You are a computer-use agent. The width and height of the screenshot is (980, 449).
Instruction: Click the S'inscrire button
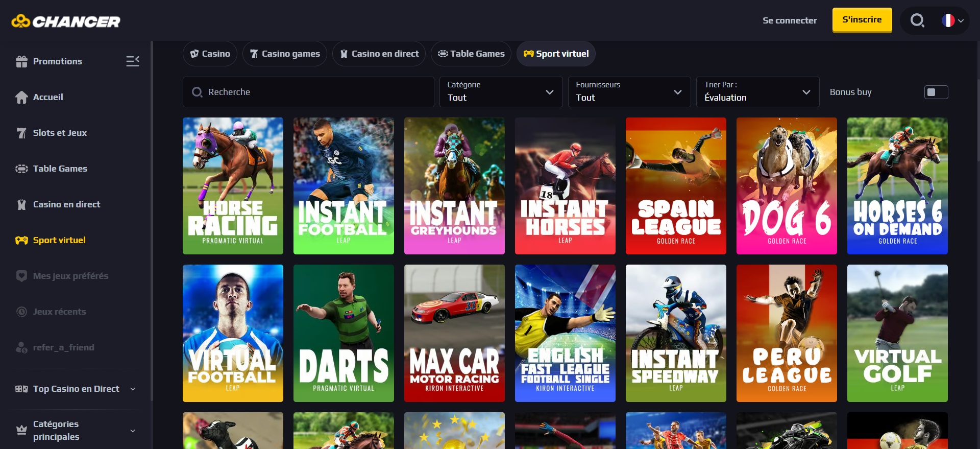pyautogui.click(x=862, y=20)
